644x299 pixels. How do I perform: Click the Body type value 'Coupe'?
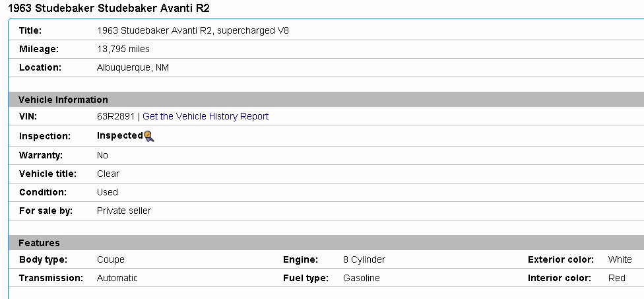110,259
